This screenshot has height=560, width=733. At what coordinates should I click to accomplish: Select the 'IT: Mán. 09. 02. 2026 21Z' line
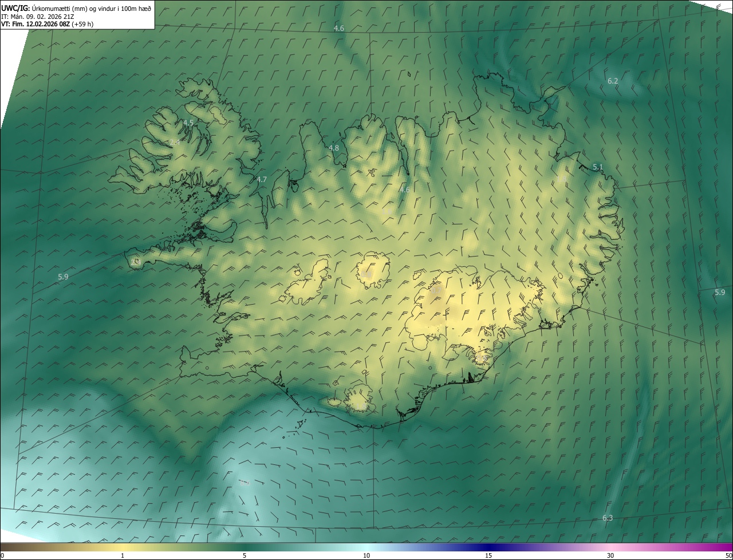coord(37,16)
